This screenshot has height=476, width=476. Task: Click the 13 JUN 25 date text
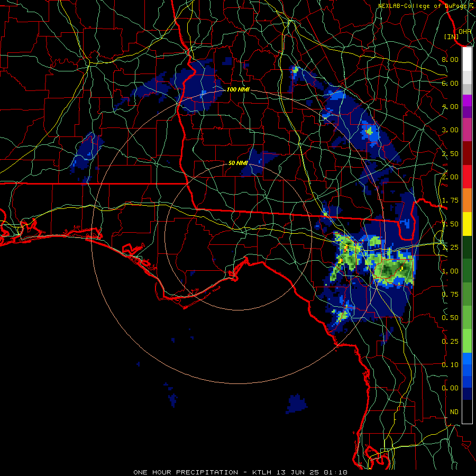point(297,472)
